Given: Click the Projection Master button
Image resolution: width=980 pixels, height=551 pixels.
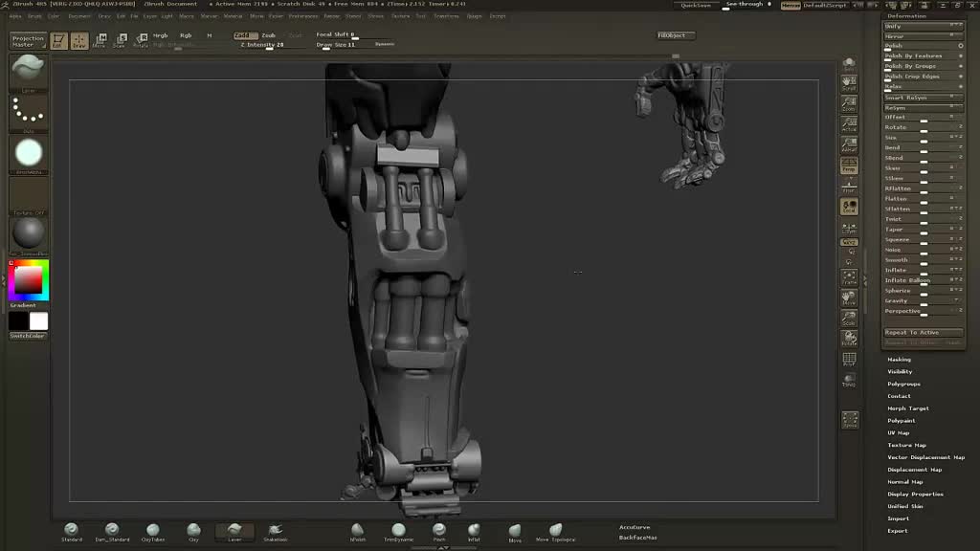Looking at the screenshot, I should [x=28, y=41].
